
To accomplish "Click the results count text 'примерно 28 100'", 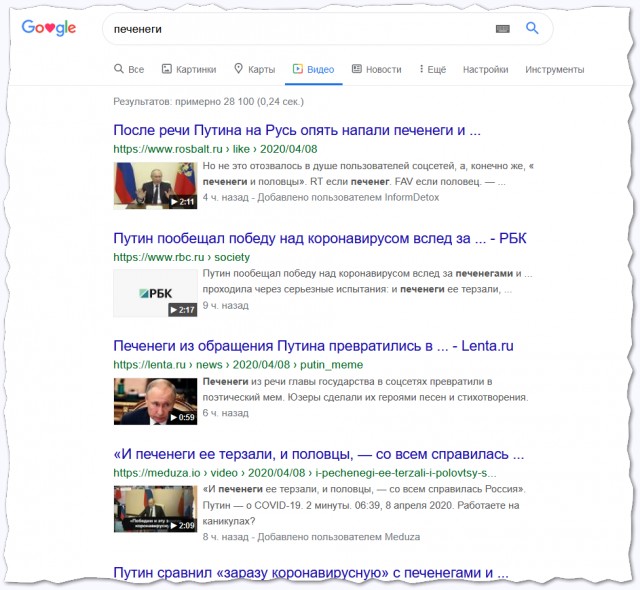I will (215, 102).
